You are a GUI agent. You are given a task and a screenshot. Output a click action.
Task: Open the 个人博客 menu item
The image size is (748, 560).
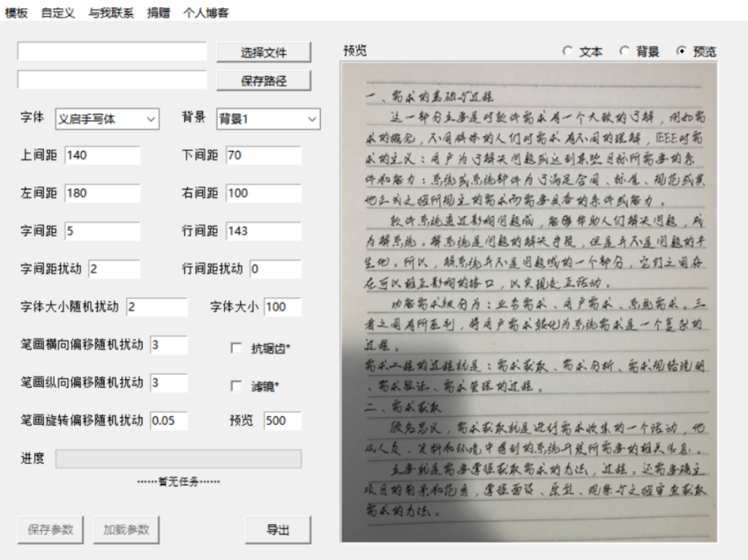[x=205, y=13]
